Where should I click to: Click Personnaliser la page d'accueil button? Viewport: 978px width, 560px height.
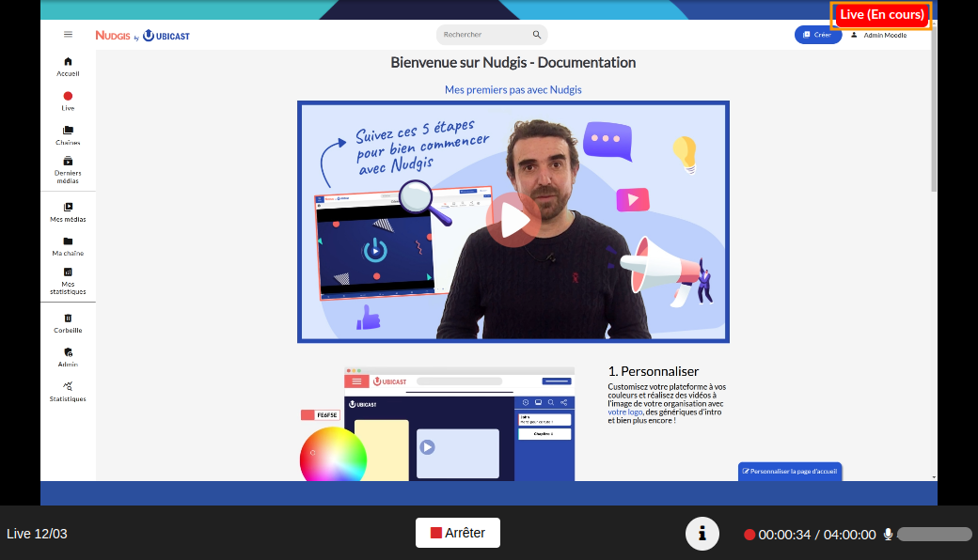(790, 472)
